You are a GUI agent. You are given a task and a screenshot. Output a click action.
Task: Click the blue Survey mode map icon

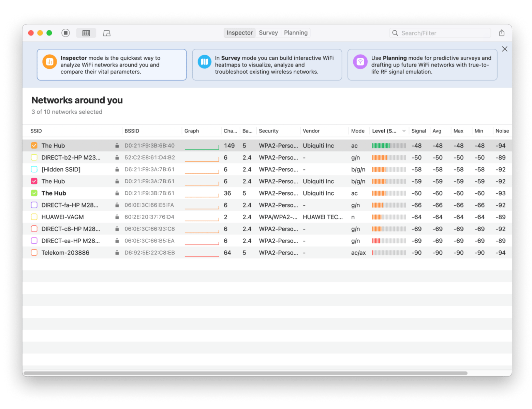point(204,62)
